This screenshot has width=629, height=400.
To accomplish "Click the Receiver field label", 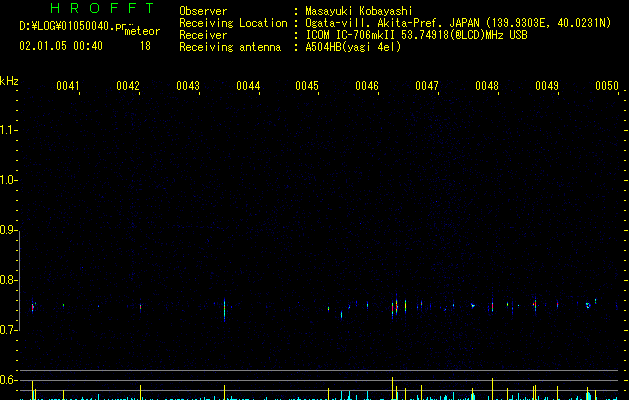I will click(203, 35).
